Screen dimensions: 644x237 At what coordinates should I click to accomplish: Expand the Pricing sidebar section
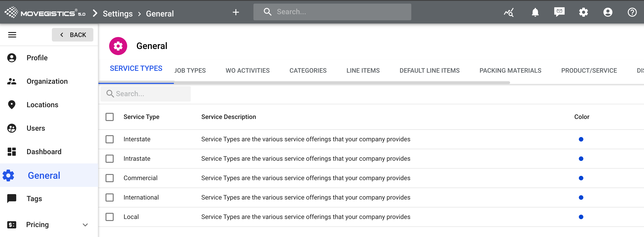(85, 225)
